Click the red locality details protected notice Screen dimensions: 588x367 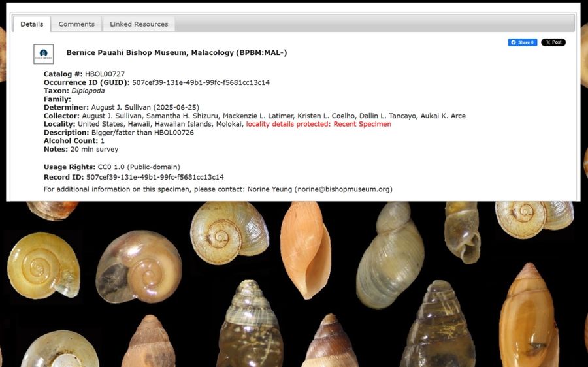[x=318, y=124]
